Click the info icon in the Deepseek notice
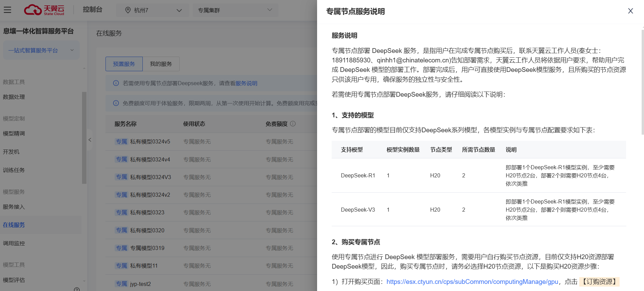Screen dimensions: 644x291 click(116, 83)
